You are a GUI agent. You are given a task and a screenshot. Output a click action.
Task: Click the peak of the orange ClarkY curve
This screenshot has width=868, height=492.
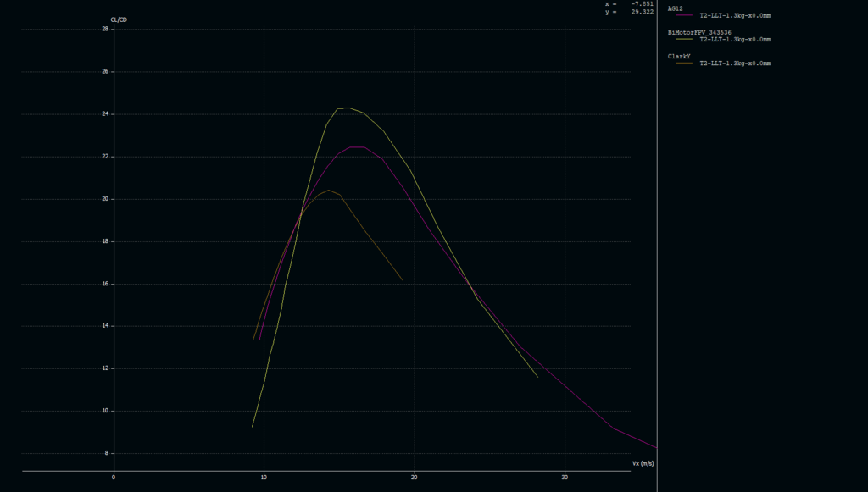coord(329,190)
